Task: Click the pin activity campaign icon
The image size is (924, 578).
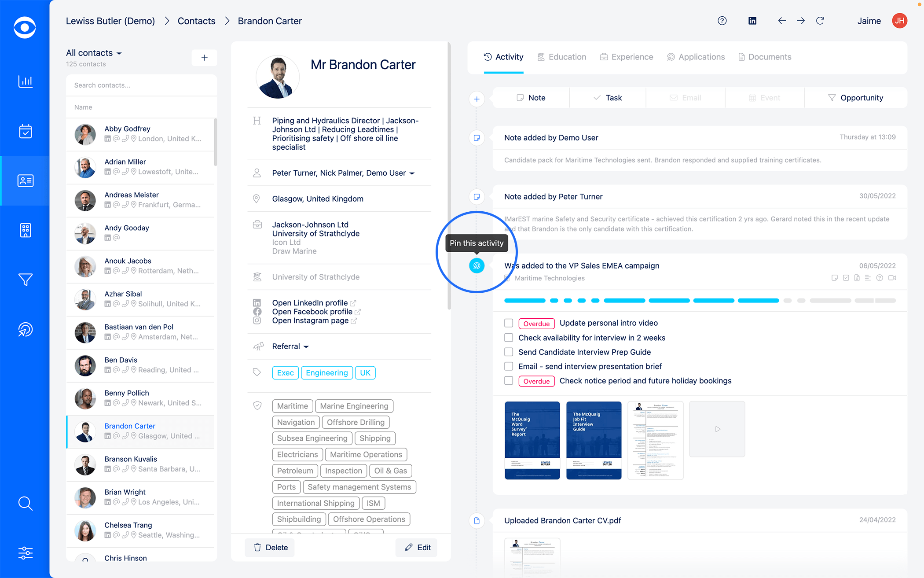Action: [x=477, y=265]
